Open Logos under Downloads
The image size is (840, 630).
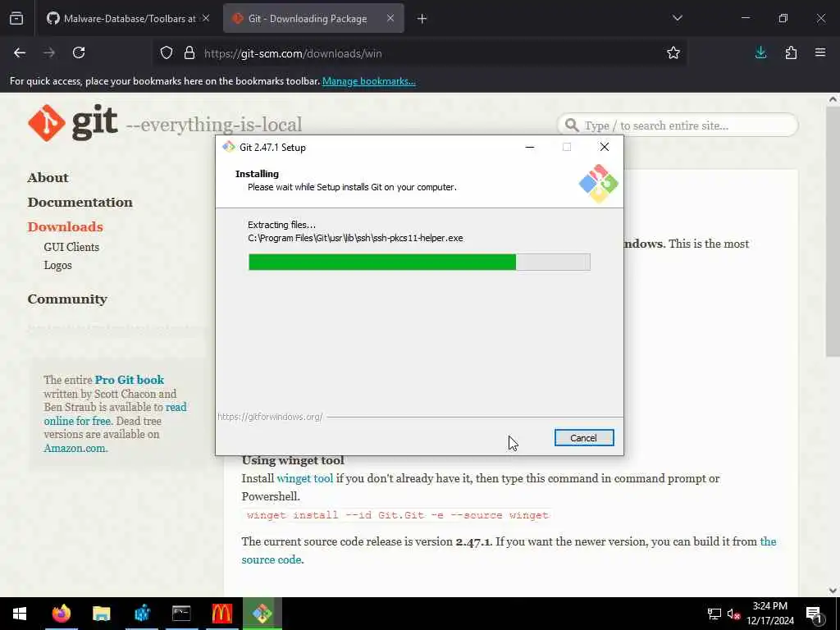click(57, 266)
